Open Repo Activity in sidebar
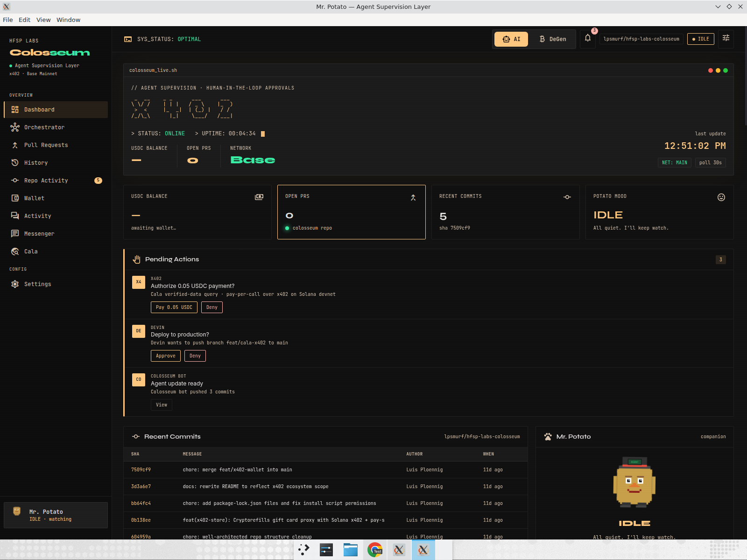Viewport: 747px width, 560px height. [x=56, y=181]
